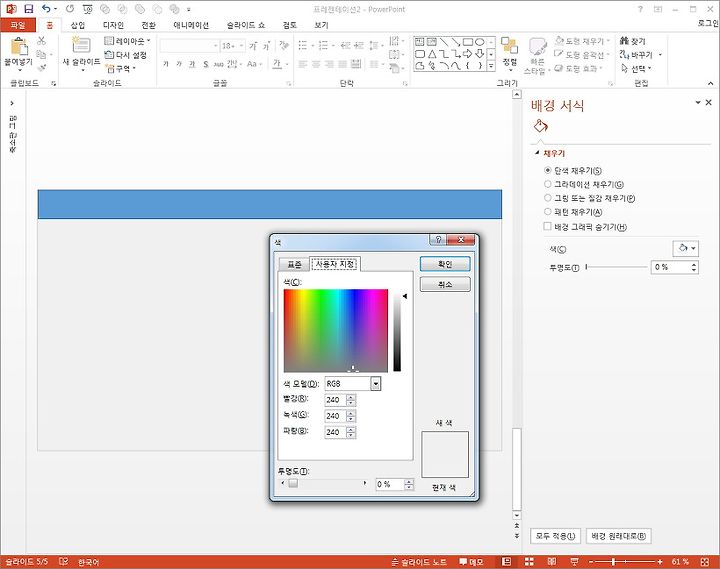Click the Format Painter brush icon
Viewport: 720px width, 569px height.
click(41, 68)
